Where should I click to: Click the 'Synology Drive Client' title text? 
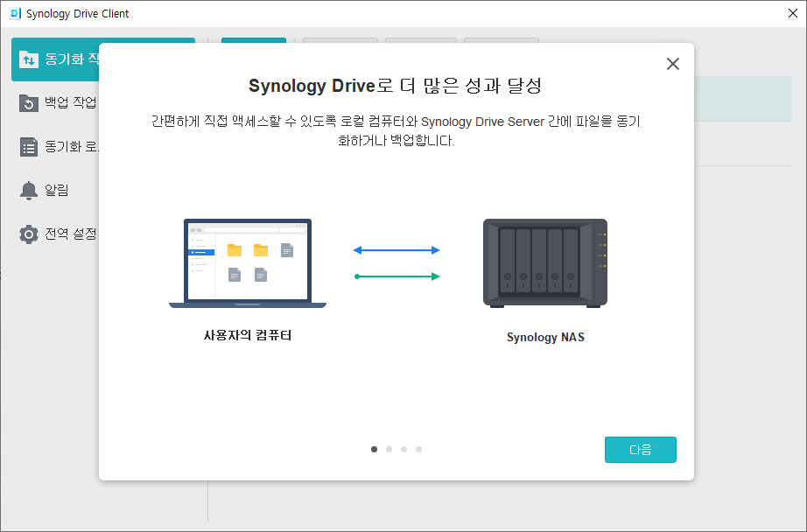tap(77, 14)
